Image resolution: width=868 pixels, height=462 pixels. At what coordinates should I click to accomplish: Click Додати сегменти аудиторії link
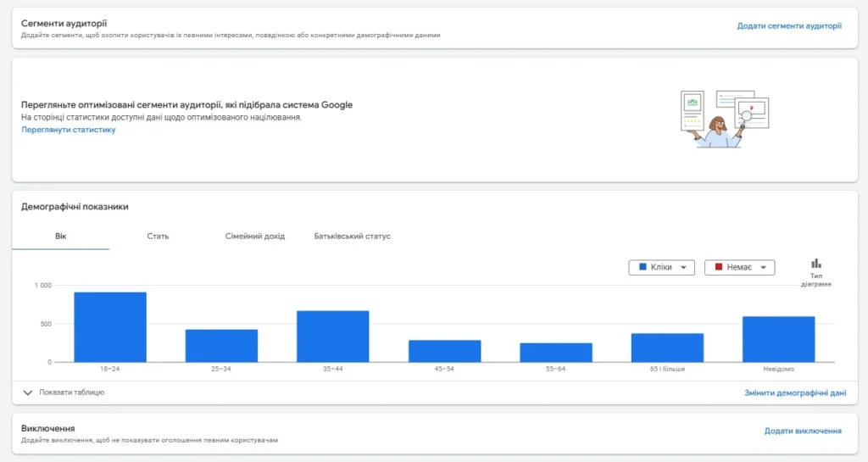(788, 26)
